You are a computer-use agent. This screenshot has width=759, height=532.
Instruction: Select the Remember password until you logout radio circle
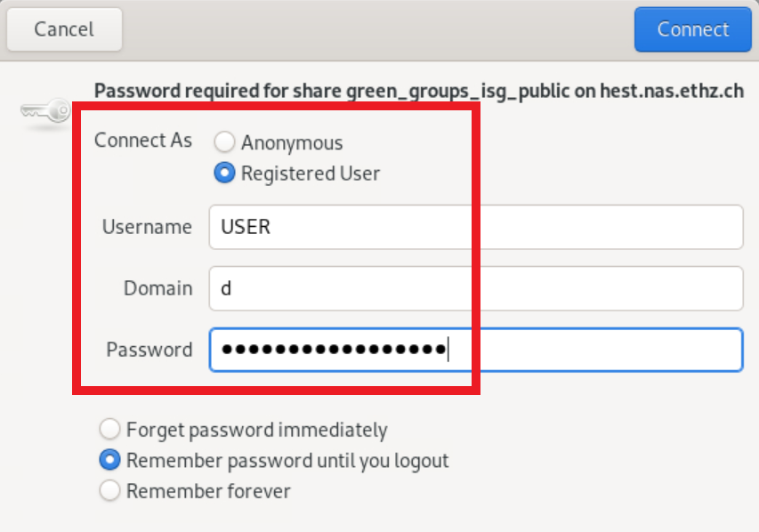(109, 460)
